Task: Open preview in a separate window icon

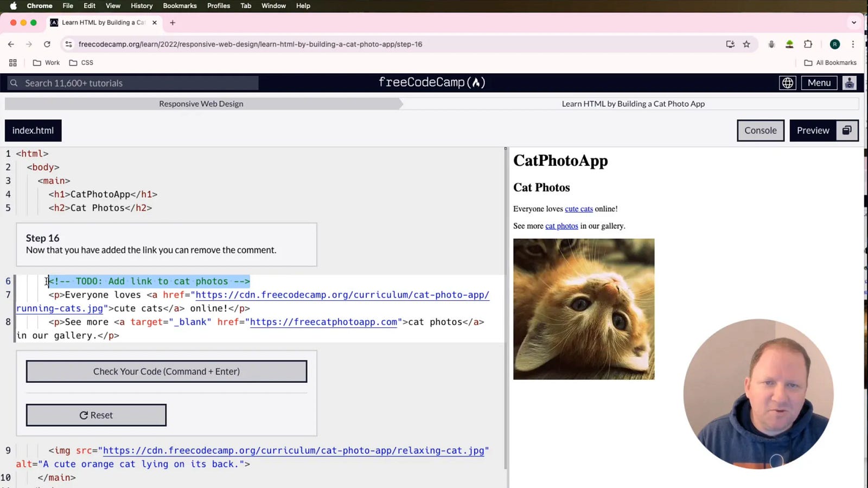Action: tap(847, 130)
